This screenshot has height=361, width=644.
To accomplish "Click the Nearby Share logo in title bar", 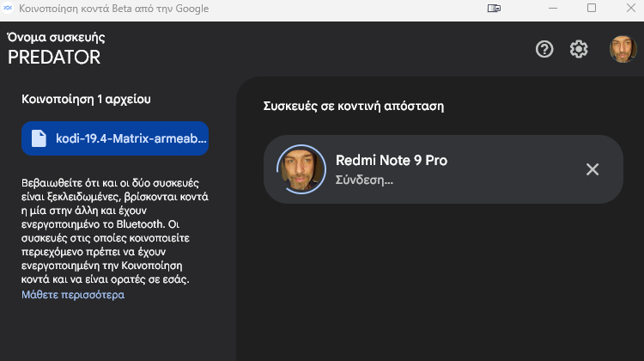I will (8, 8).
